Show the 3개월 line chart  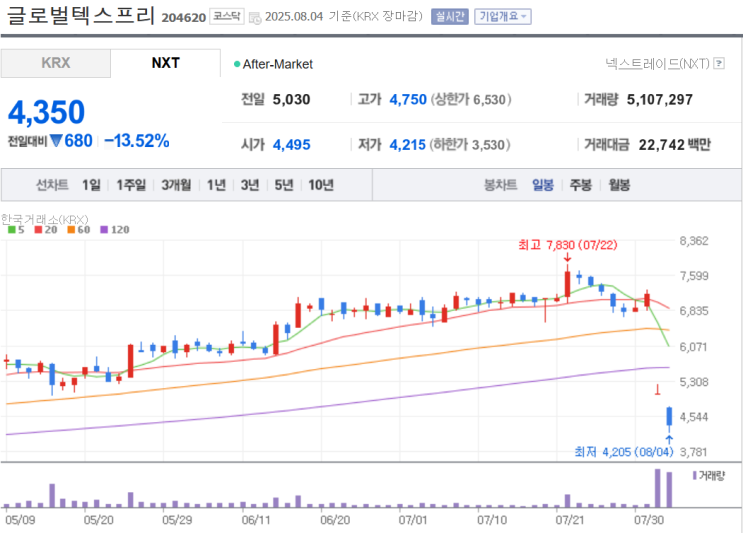(176, 185)
